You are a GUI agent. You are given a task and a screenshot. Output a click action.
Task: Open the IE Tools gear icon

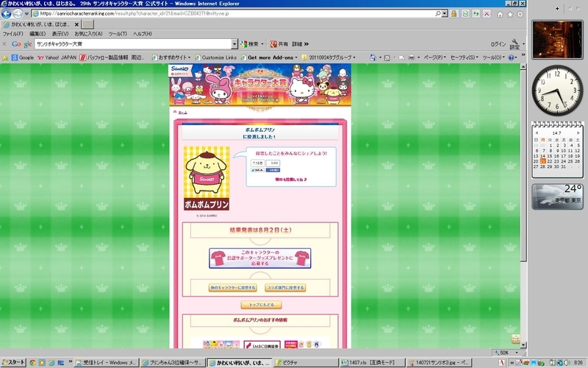[x=520, y=14]
